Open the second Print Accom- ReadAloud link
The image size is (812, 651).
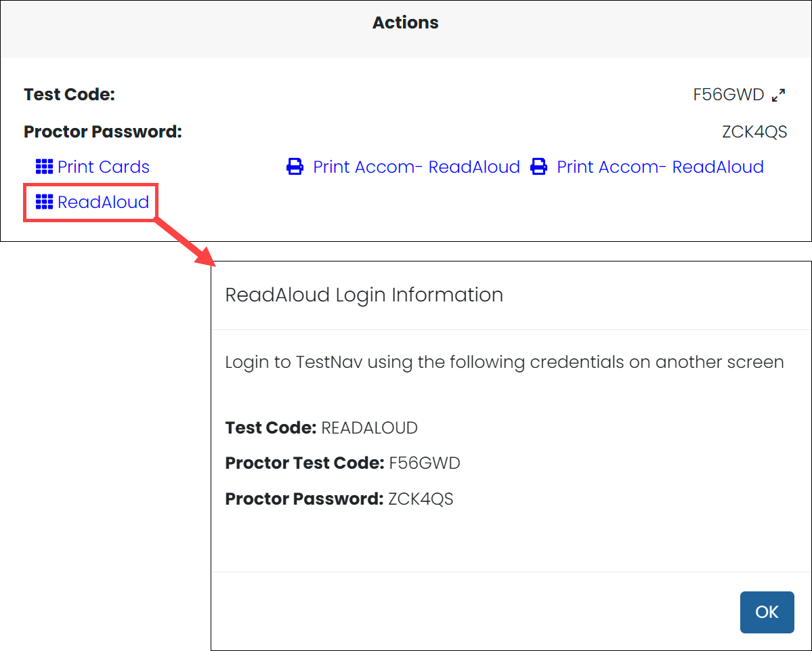(660, 167)
